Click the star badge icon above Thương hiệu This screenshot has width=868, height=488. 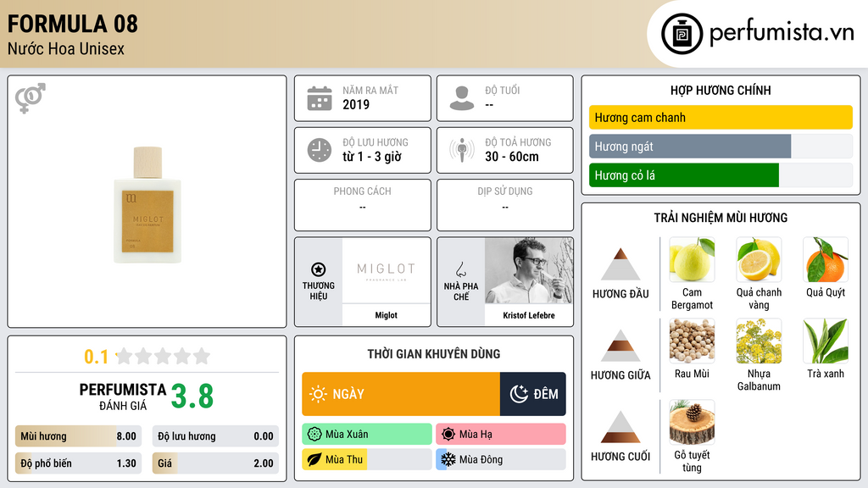click(319, 269)
